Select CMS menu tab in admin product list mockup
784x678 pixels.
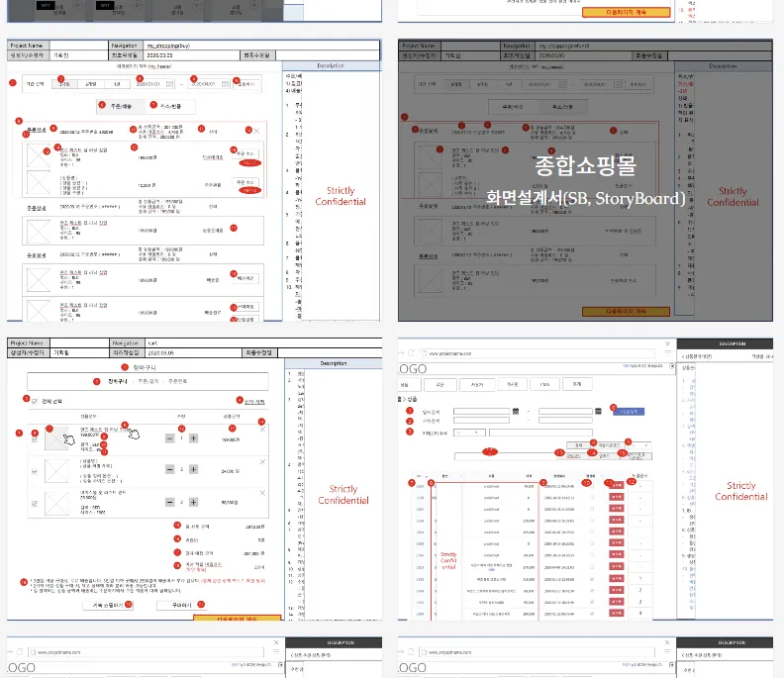tap(545, 384)
